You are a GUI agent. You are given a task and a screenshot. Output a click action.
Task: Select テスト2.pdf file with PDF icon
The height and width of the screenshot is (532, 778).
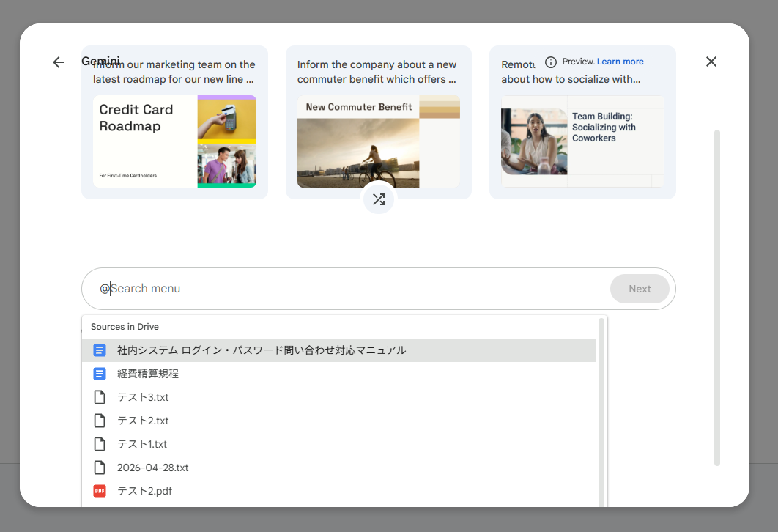(x=338, y=491)
